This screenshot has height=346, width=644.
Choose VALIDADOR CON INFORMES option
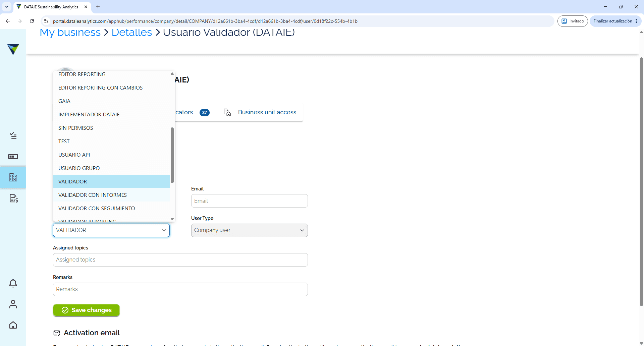[111, 195]
